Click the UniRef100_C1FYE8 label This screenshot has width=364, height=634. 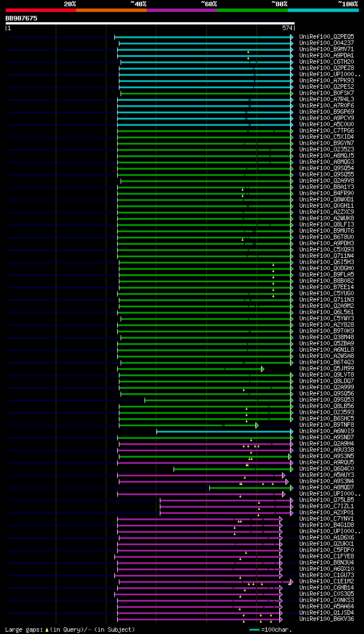click(x=326, y=557)
